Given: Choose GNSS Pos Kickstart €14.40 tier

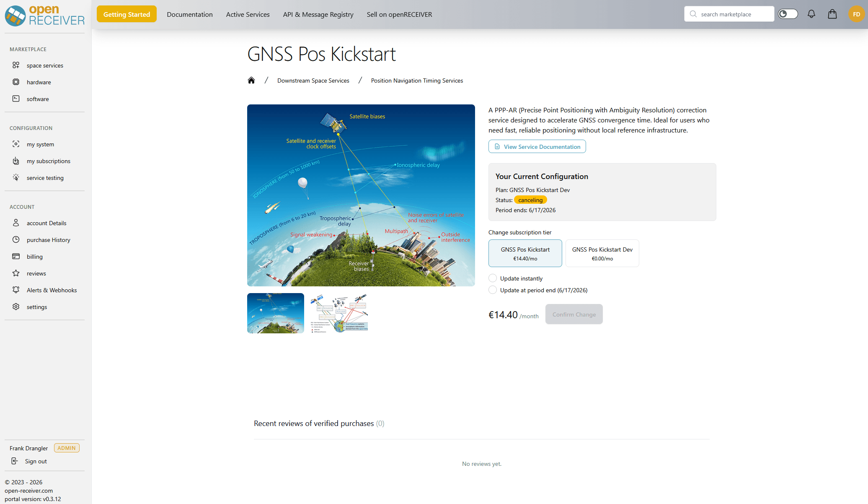Looking at the screenshot, I should coord(525,253).
